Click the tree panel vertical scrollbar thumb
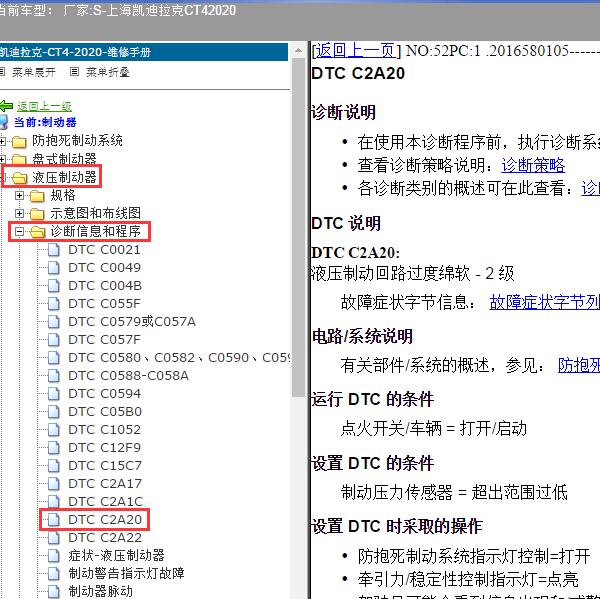Screen dimensions: 600x599 pyautogui.click(x=298, y=227)
